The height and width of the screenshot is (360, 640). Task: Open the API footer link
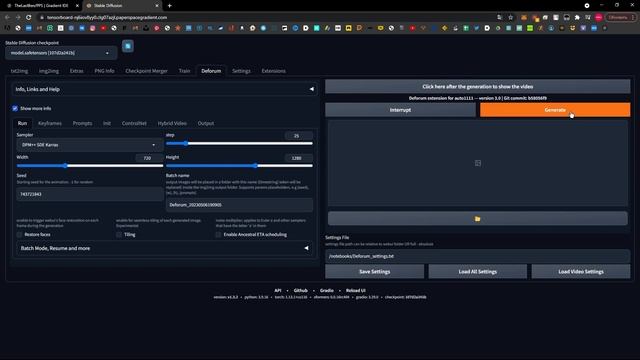(x=278, y=291)
